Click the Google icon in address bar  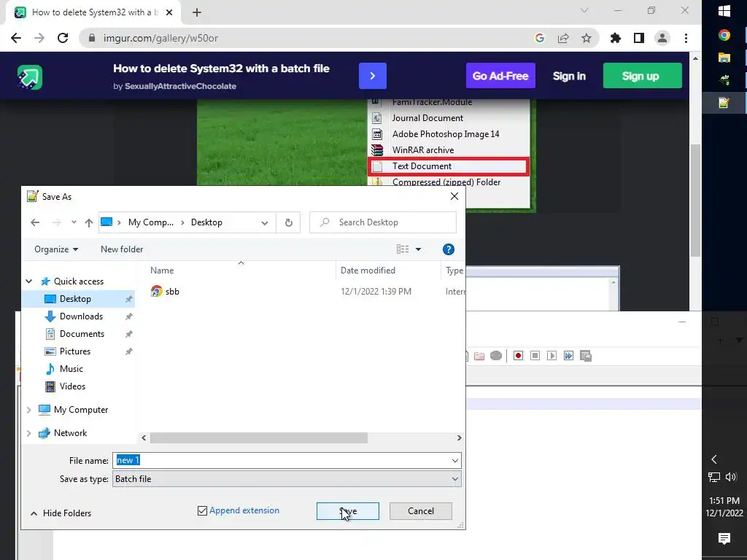540,38
